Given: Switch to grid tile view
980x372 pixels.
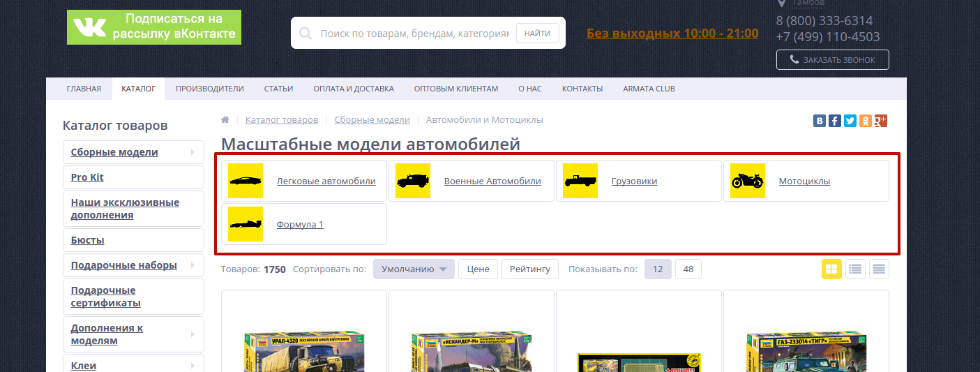Looking at the screenshot, I should pyautogui.click(x=831, y=269).
